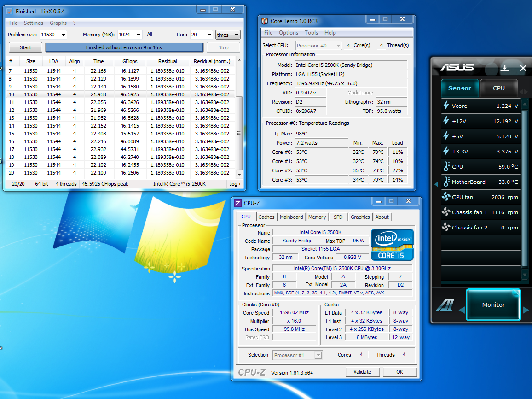
Task: Open the Run count dropdown
Action: 209,35
